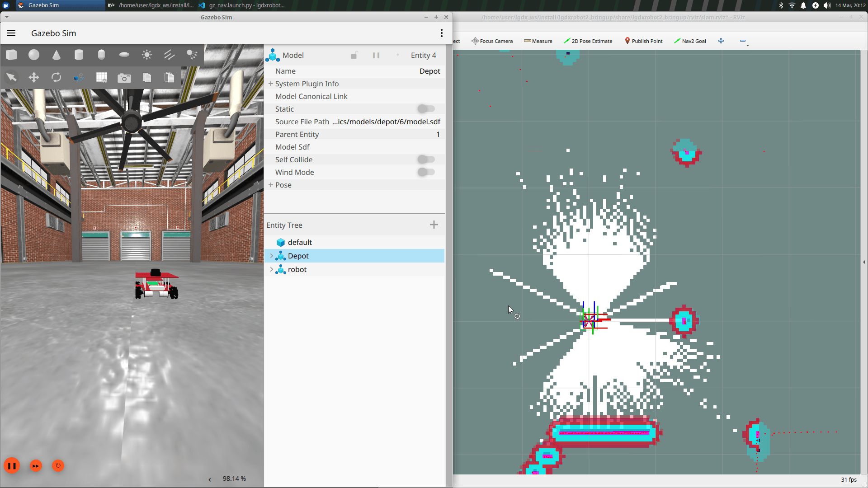Expand the System Plugin Info section
The image size is (868, 488).
click(x=271, y=84)
